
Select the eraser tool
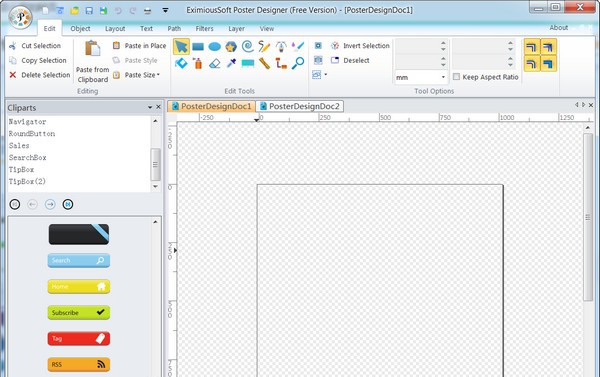(214, 63)
